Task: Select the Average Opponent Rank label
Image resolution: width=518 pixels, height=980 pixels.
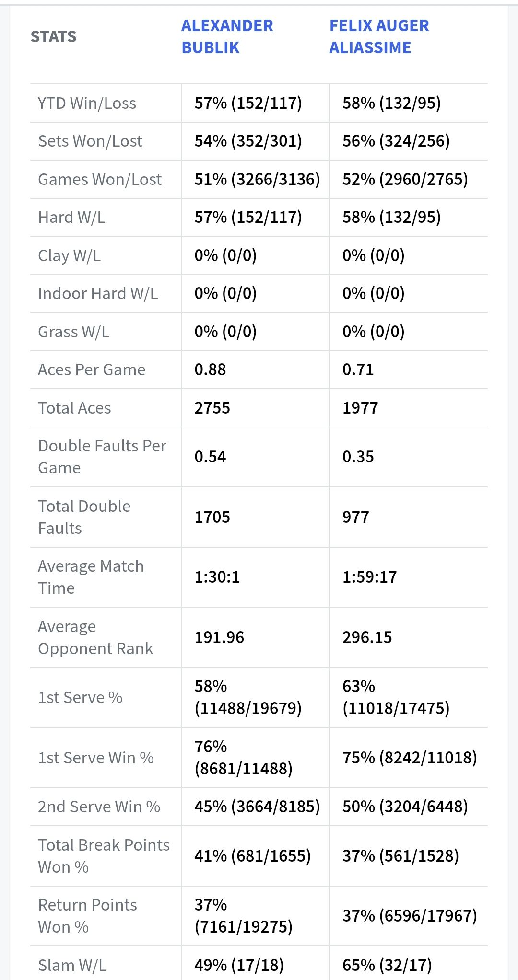Action: [95, 637]
